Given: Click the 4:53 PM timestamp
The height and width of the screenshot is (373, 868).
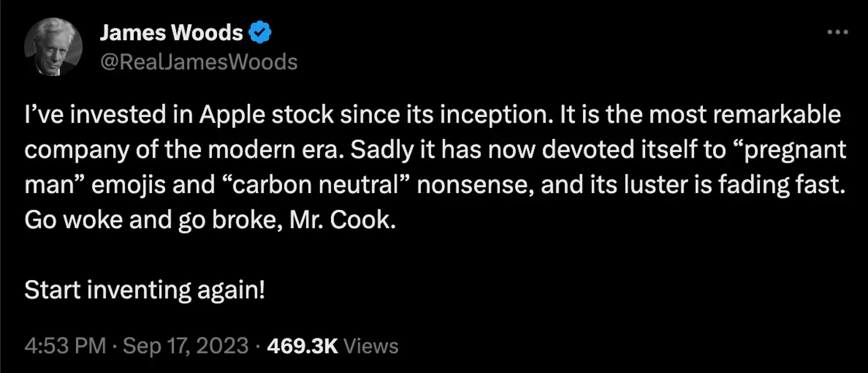Looking at the screenshot, I should coord(65,346).
